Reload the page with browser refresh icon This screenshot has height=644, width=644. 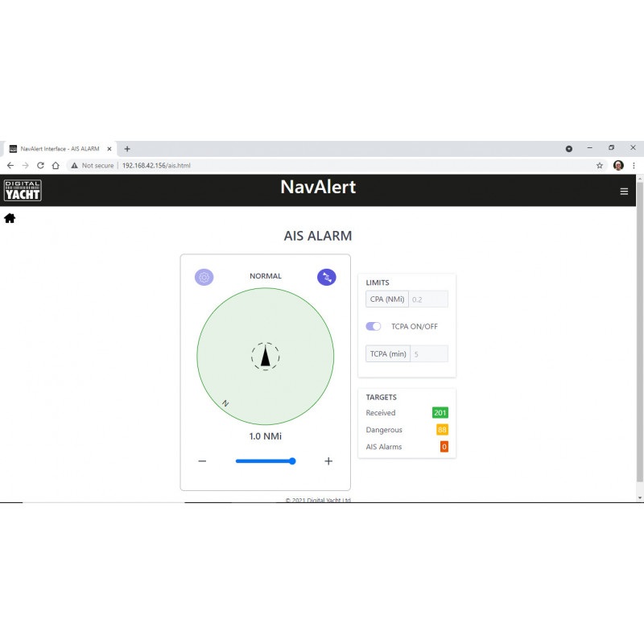click(40, 165)
